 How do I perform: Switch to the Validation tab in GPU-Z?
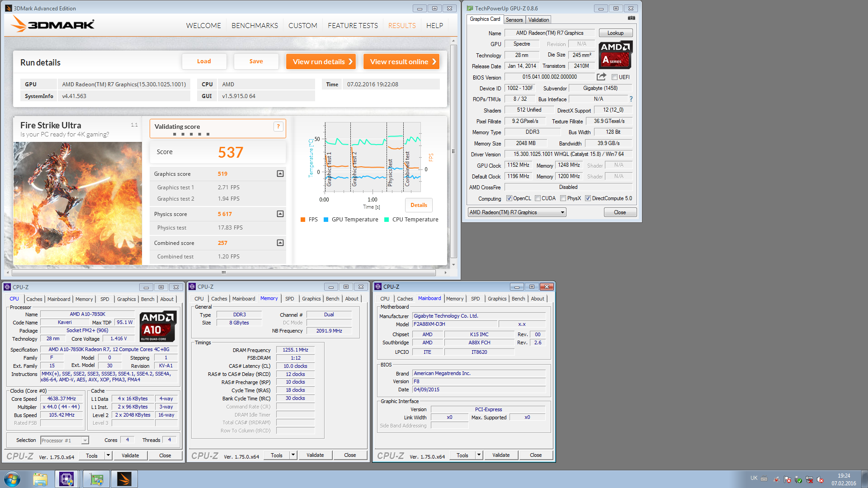coord(538,20)
